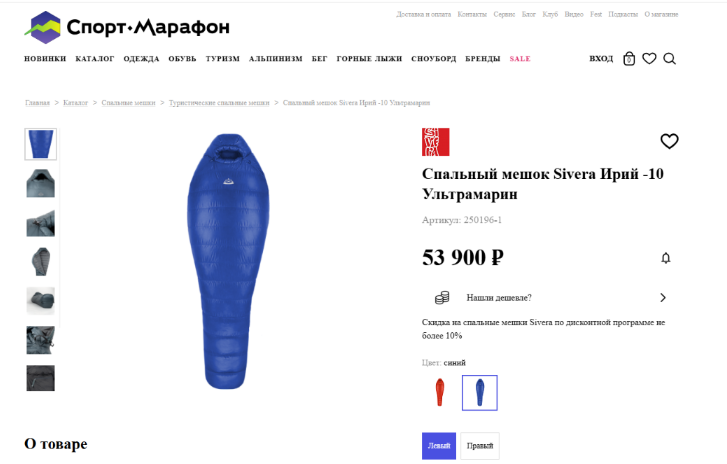The image size is (727, 464).
Task: Choose the red color swatch
Action: click(x=440, y=393)
